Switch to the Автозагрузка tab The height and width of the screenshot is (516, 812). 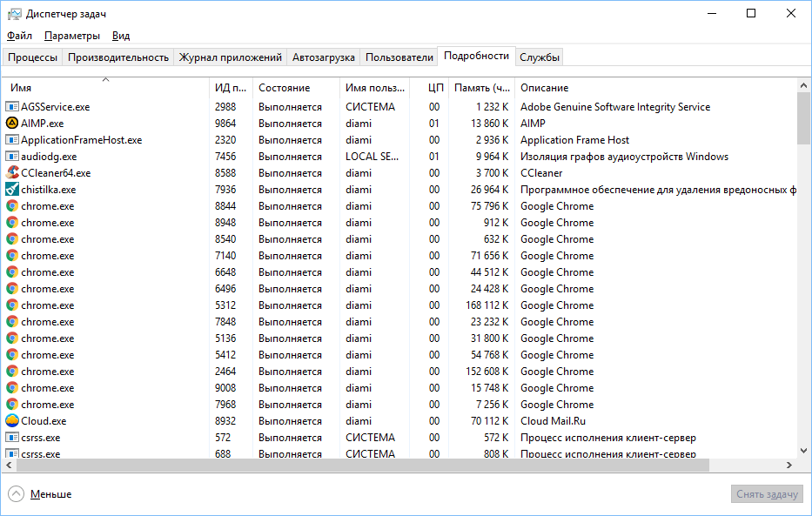[x=324, y=57]
